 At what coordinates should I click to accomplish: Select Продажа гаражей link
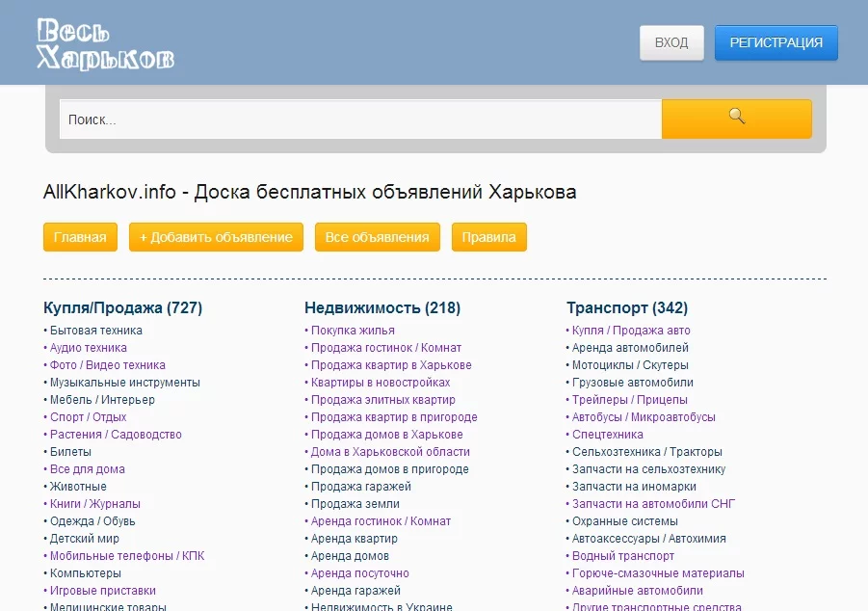click(x=361, y=487)
